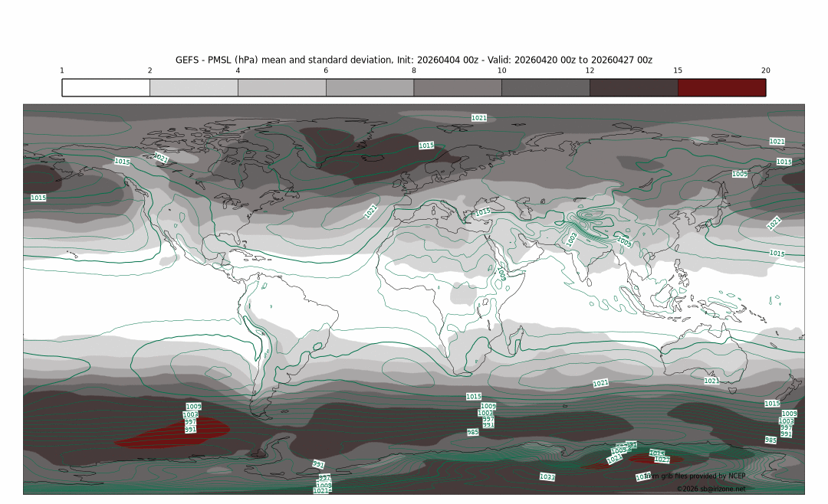
Task: Click the 1015 label over Greenland
Action: pos(426,145)
